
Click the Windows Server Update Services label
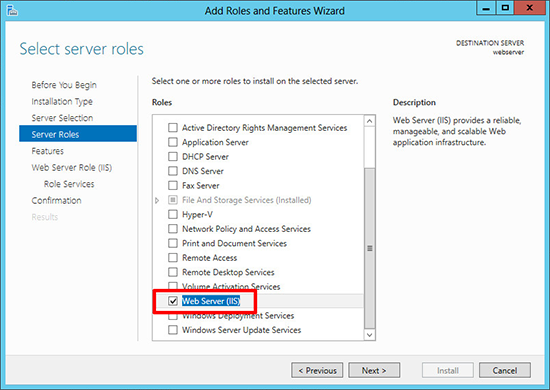241,330
